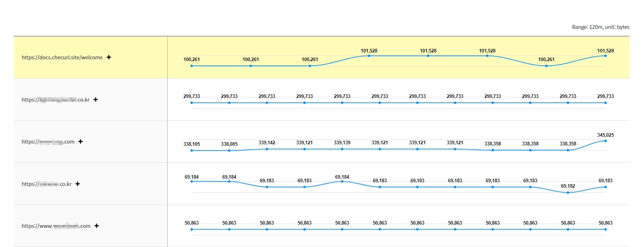
Task: Open the .com URL in the 345,025 row
Action: [x=48, y=142]
